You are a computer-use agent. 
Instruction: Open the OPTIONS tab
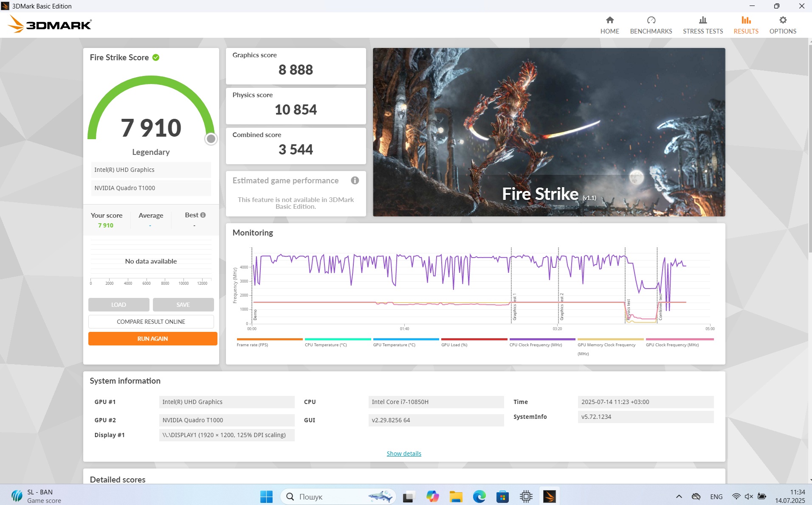782,25
